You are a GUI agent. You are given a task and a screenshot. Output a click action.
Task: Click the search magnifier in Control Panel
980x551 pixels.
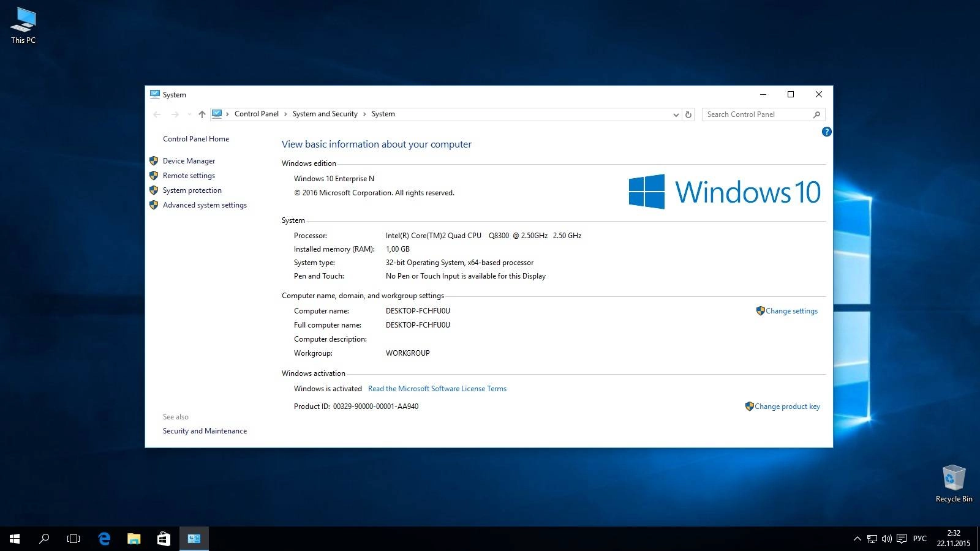[816, 114]
